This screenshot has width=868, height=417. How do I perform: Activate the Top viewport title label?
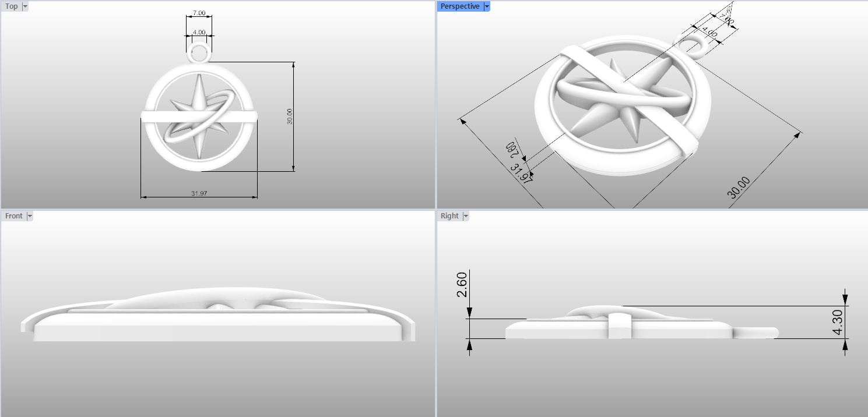pos(12,6)
